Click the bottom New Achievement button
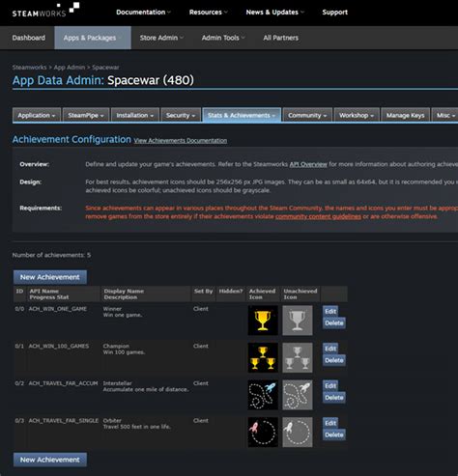 (x=50, y=460)
